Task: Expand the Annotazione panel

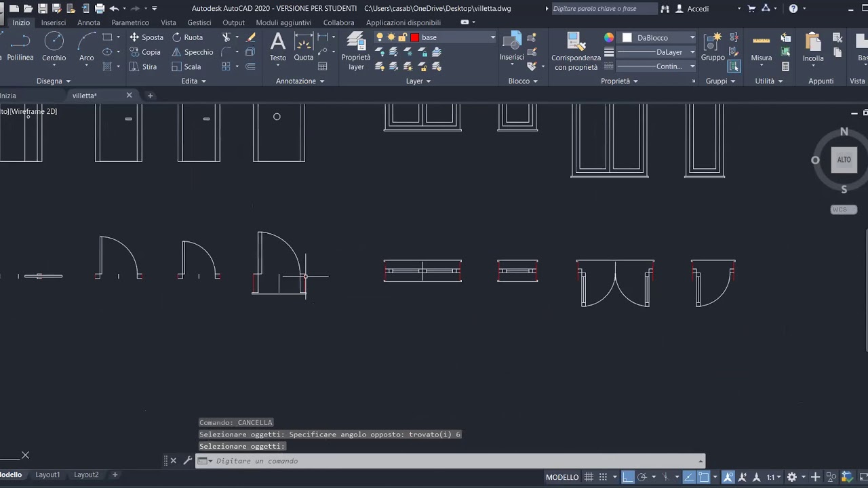Action: click(x=300, y=81)
